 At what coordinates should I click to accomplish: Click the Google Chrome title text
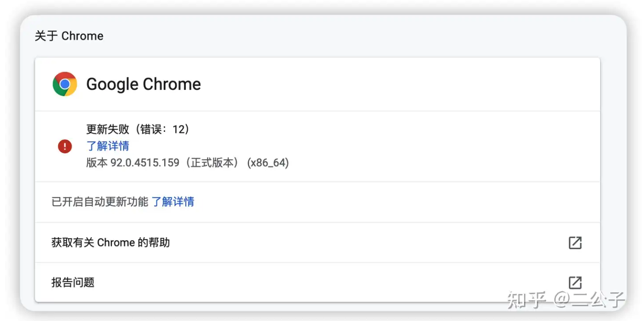pyautogui.click(x=143, y=84)
